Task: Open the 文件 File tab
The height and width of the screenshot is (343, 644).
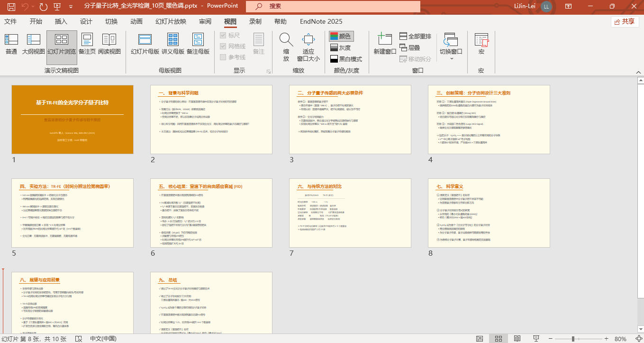Action: [x=10, y=21]
